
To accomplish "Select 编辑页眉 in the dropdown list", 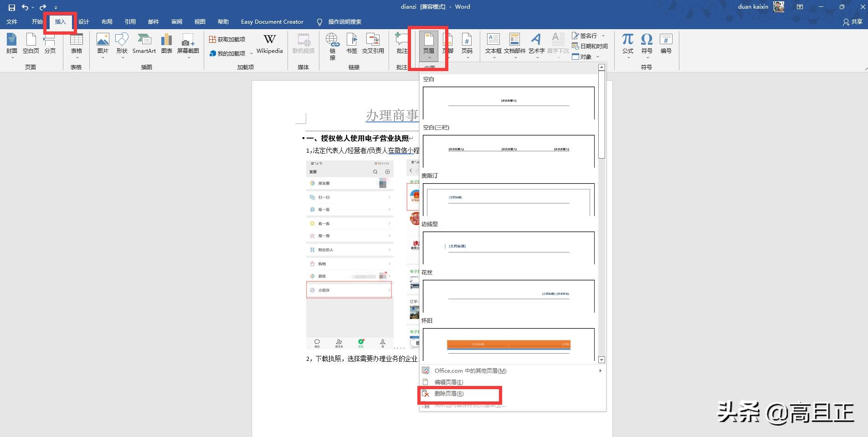I will point(448,382).
